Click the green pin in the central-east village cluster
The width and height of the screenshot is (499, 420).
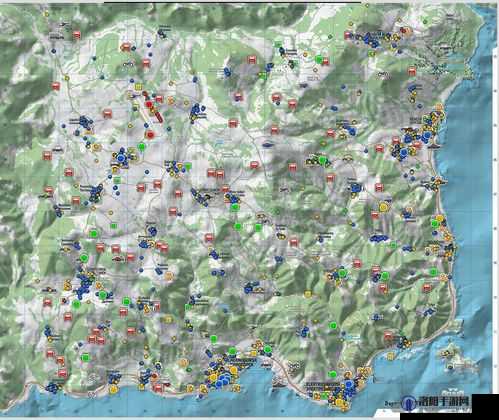[322, 161]
